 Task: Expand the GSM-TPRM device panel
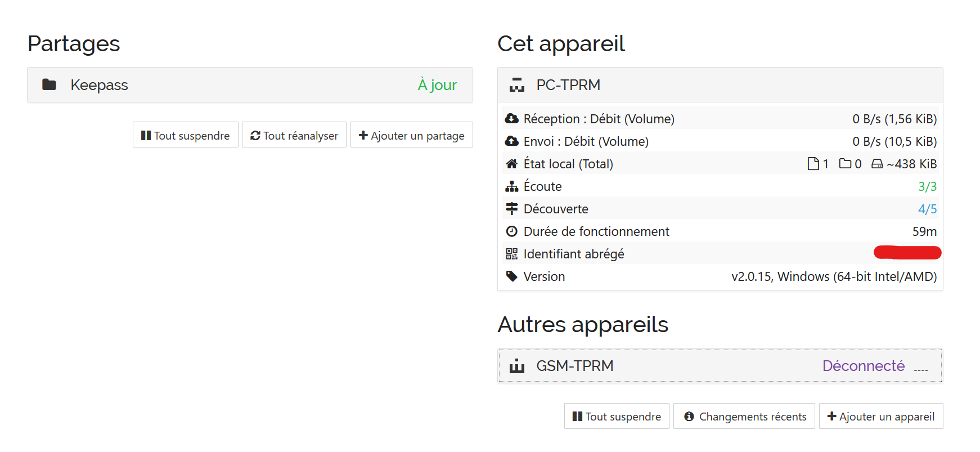click(720, 366)
